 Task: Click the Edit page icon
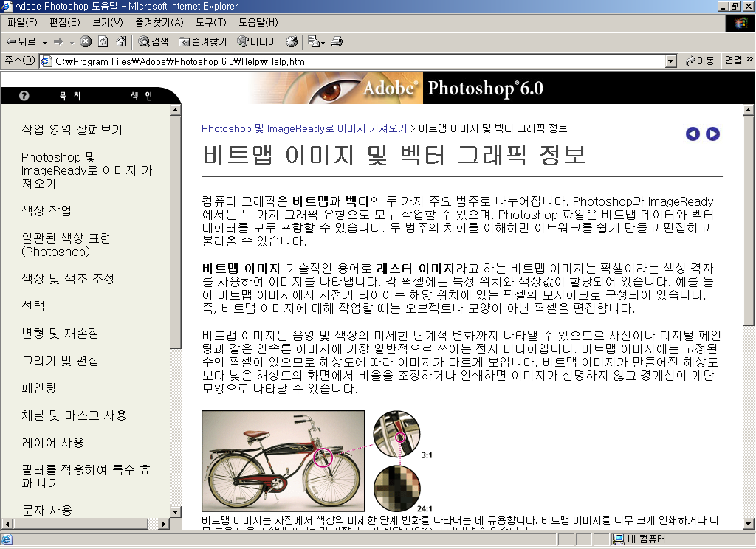click(313, 42)
